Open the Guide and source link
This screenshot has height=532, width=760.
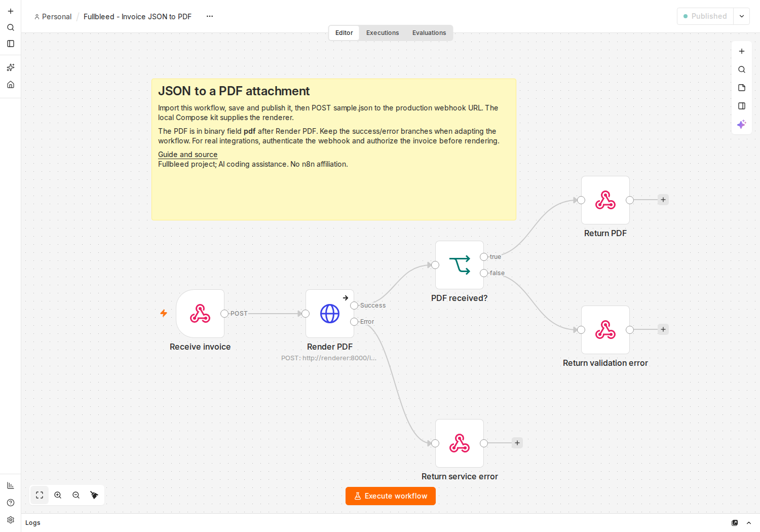(187, 155)
